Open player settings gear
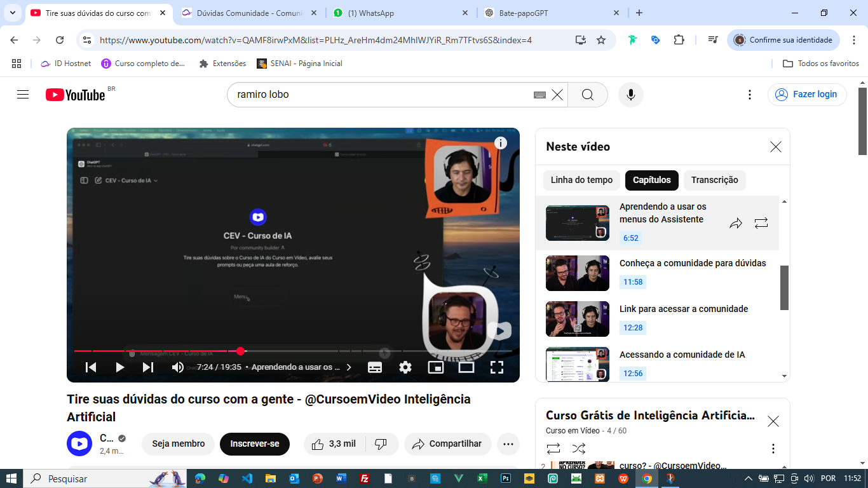 point(405,367)
